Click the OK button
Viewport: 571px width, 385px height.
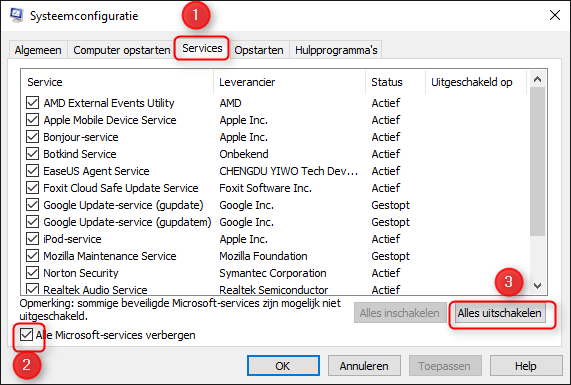pyautogui.click(x=283, y=366)
